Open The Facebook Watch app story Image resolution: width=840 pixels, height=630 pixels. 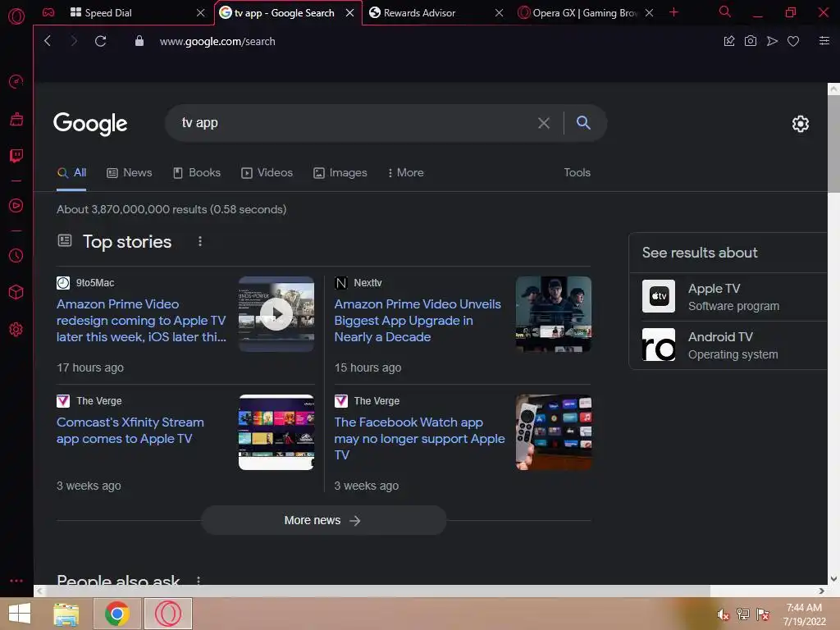(419, 438)
